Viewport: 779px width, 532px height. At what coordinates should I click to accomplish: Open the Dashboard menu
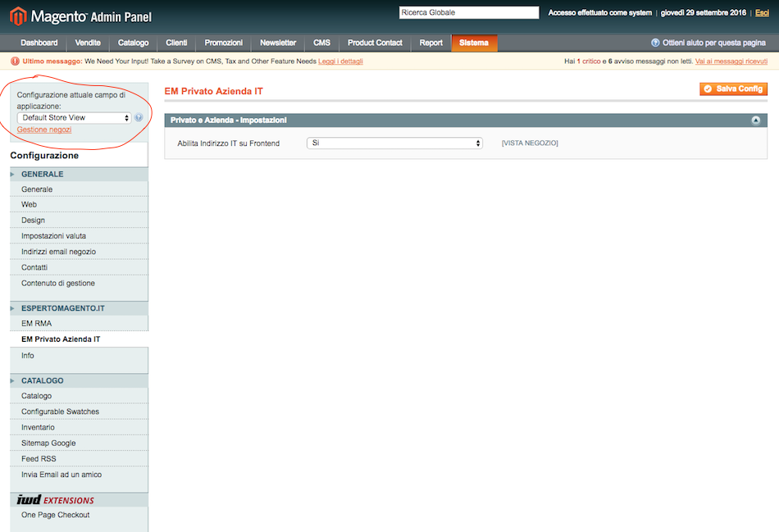[x=39, y=43]
